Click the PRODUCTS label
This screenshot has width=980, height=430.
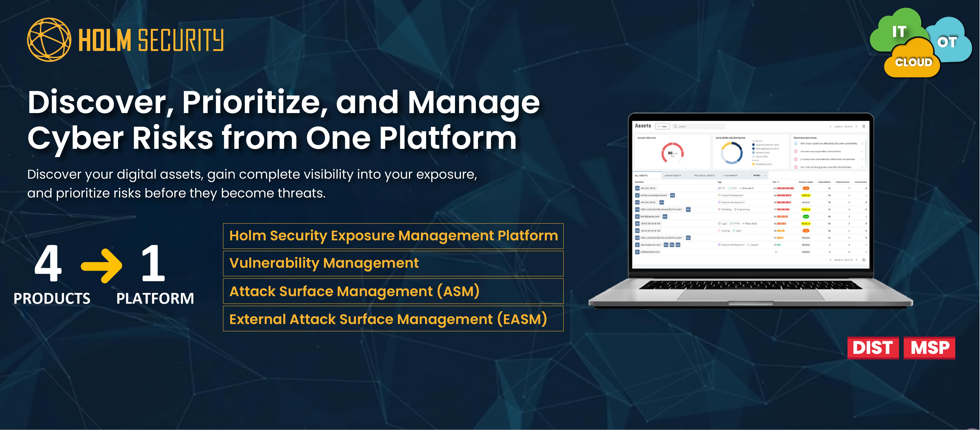[52, 298]
